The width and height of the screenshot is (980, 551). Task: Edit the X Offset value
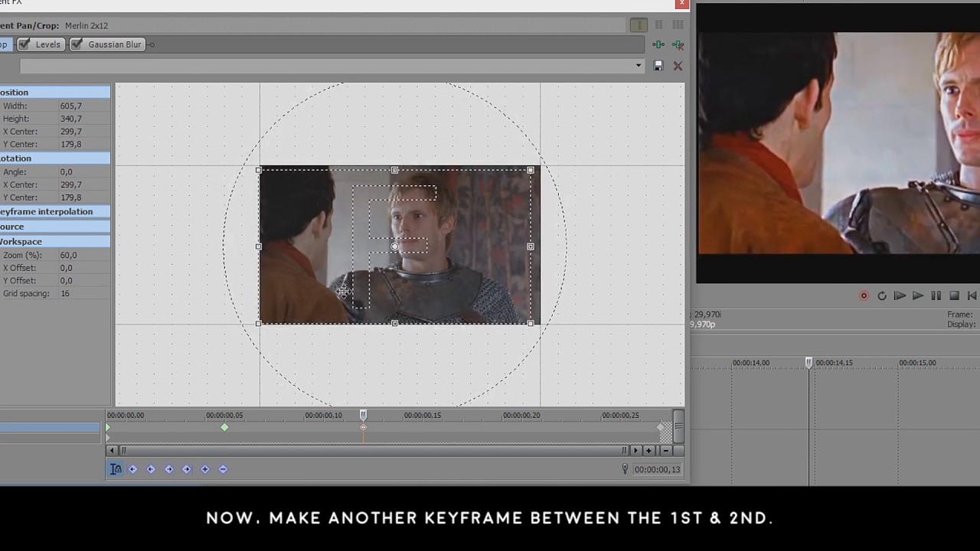click(83, 268)
